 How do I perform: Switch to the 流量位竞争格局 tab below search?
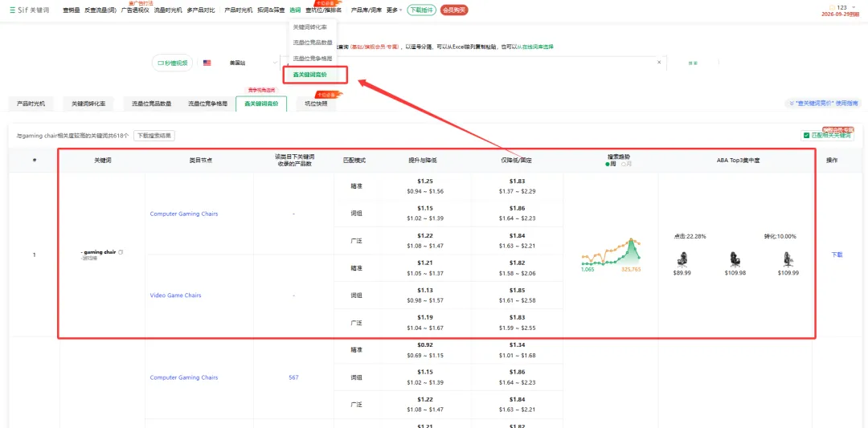pyautogui.click(x=207, y=104)
